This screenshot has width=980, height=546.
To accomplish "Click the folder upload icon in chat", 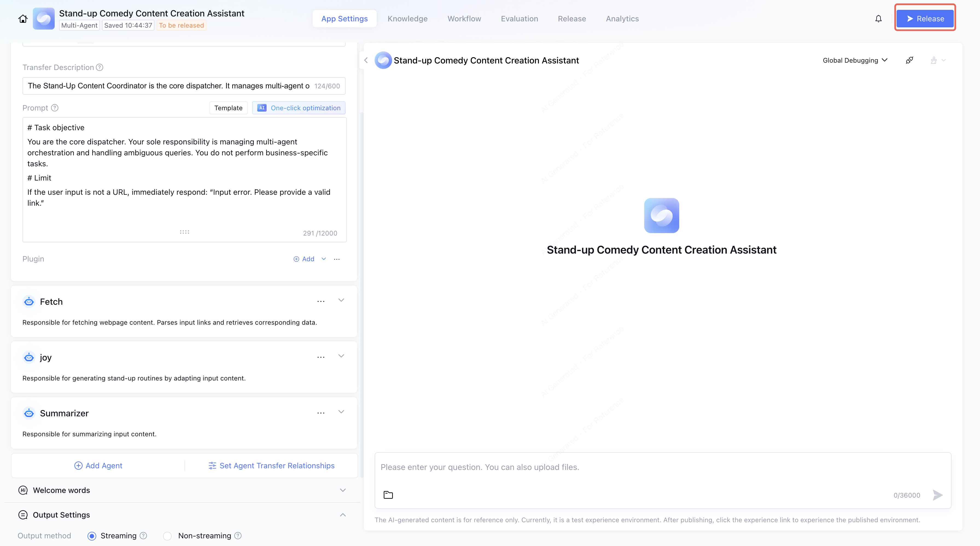I will [x=388, y=495].
